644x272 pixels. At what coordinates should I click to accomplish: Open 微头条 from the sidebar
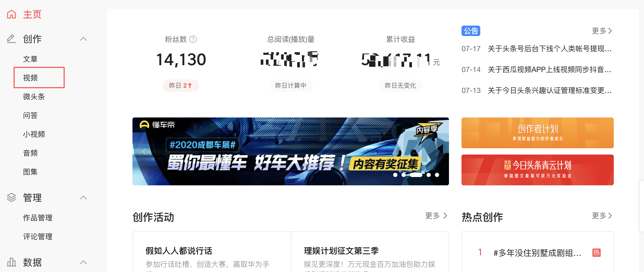34,97
